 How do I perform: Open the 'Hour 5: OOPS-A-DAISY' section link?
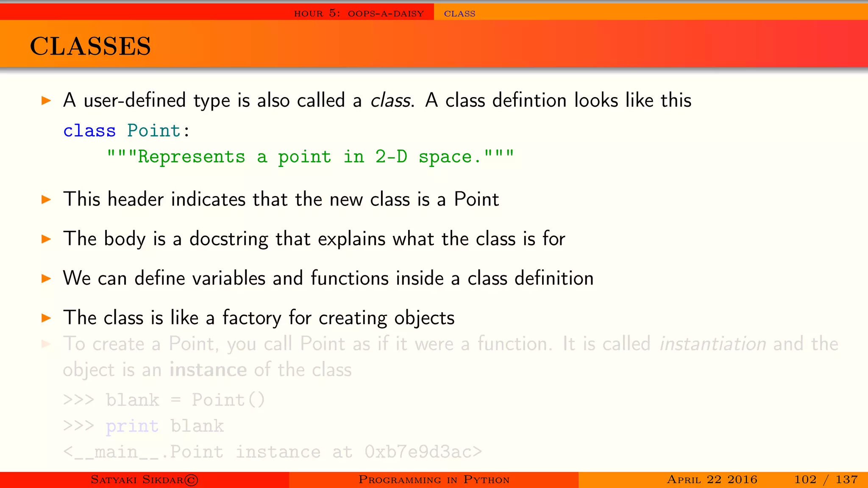click(x=359, y=13)
